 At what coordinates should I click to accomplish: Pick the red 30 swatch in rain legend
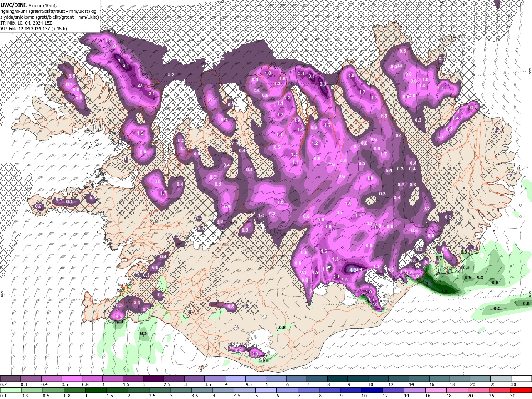521,390
